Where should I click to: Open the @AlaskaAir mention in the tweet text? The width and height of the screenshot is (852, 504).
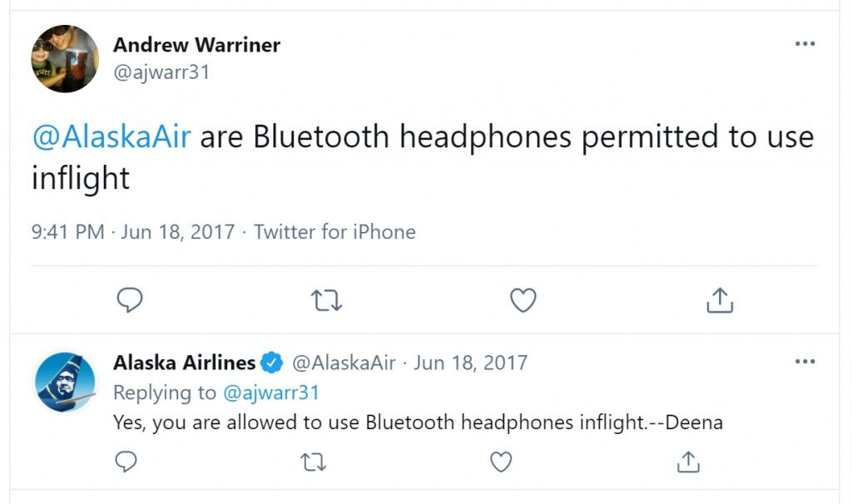click(111, 136)
